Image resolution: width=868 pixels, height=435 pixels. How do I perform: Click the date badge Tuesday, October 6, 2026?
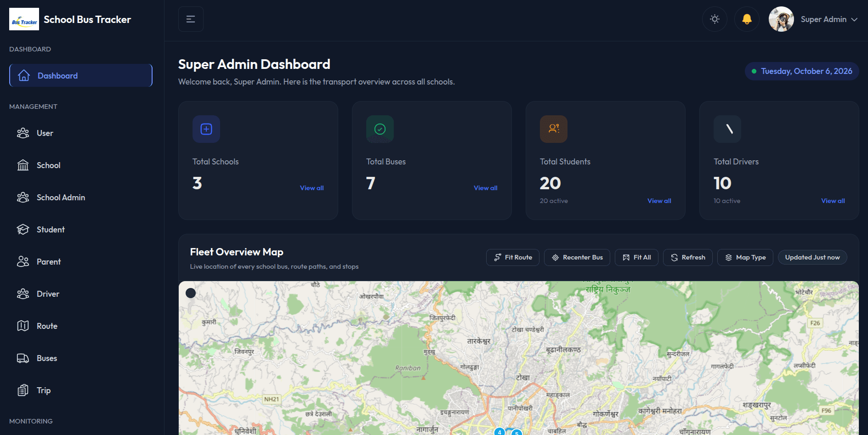coord(802,71)
